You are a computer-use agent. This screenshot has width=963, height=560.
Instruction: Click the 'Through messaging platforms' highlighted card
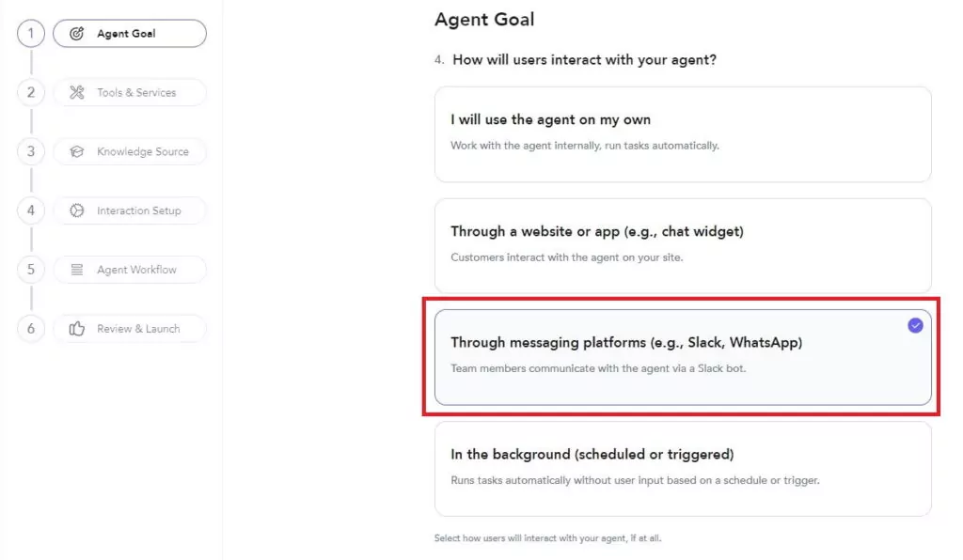click(x=682, y=357)
